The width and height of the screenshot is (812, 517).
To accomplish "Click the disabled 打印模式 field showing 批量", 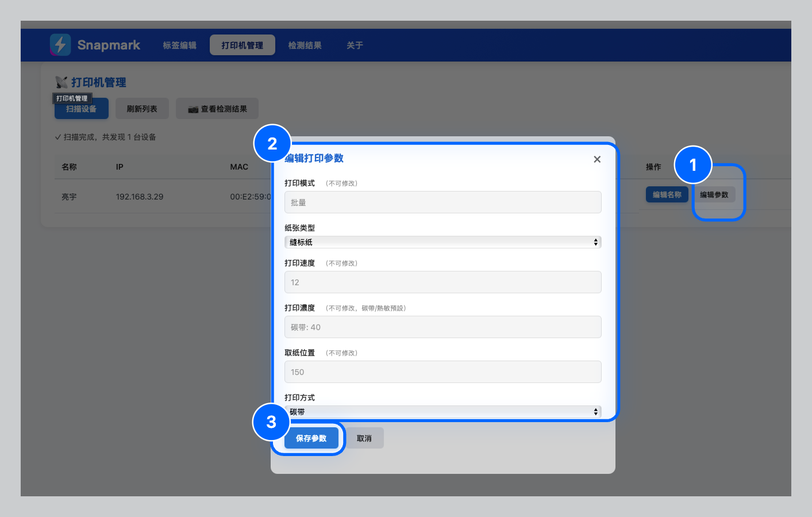I will point(442,202).
